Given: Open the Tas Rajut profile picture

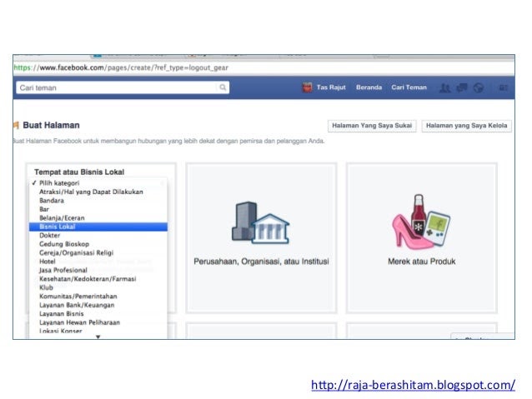Looking at the screenshot, I should click(x=307, y=87).
